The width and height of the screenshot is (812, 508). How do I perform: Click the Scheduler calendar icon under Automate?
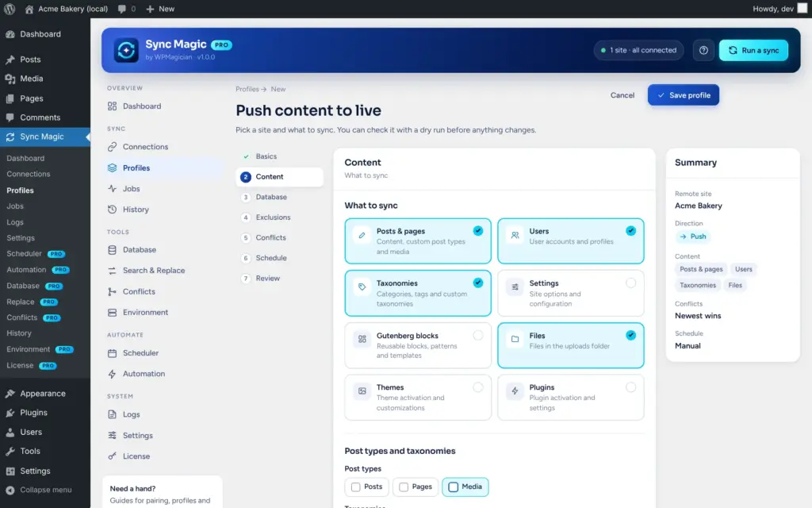(x=112, y=353)
